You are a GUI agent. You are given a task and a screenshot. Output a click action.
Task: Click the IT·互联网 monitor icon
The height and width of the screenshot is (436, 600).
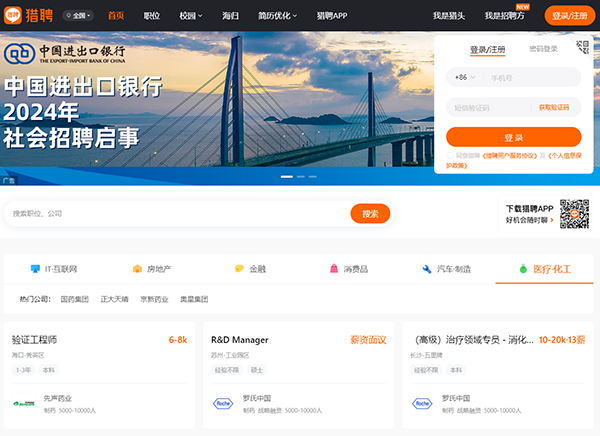(35, 269)
